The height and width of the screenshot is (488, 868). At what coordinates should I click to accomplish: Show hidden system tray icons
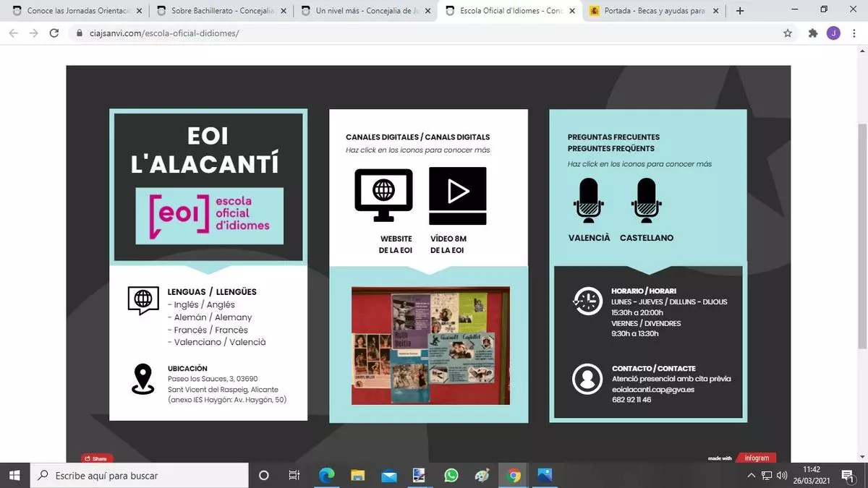pyautogui.click(x=751, y=475)
